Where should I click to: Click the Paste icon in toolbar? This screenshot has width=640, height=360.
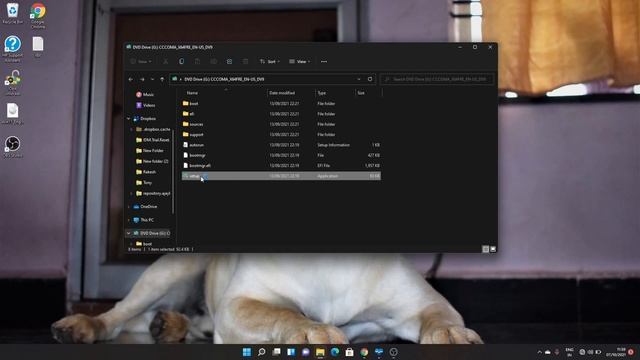[x=197, y=62]
